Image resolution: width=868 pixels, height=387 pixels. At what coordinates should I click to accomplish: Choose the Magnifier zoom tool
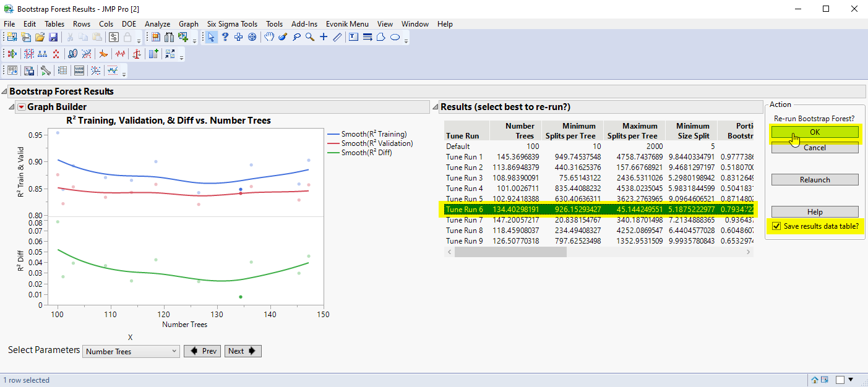[x=310, y=37]
